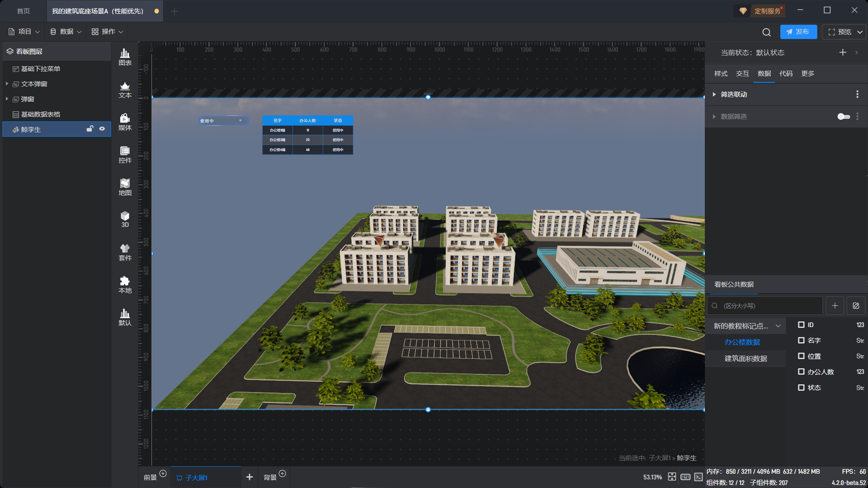Unlock icon on 鲸孪生 layer
The height and width of the screenshot is (488, 868).
click(90, 129)
